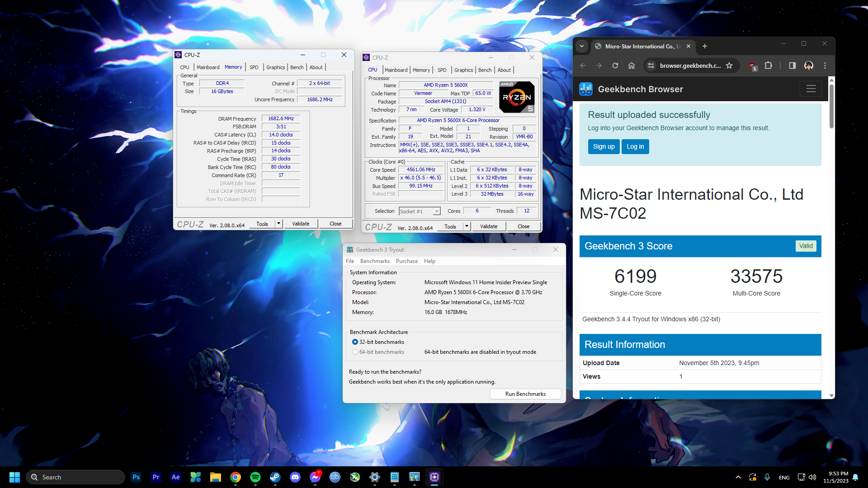Open the volume control in system tray
868x488 pixels.
[812, 477]
